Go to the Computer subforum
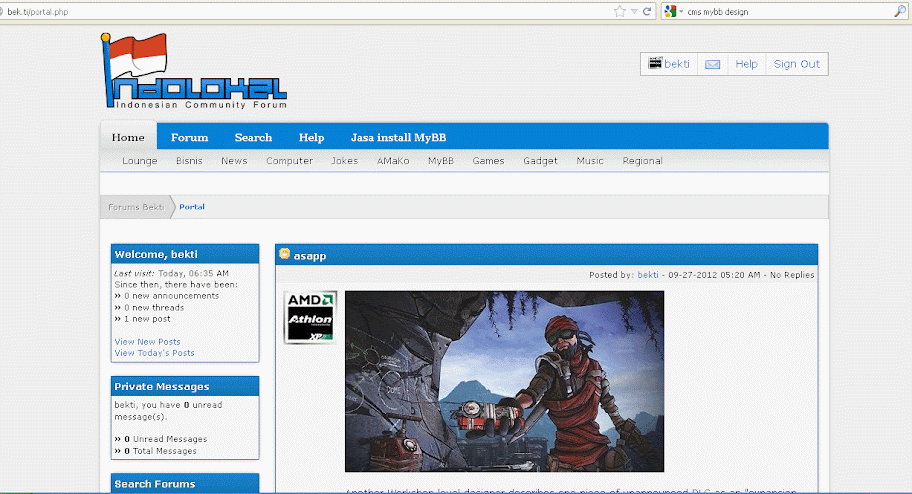The width and height of the screenshot is (912, 494). pos(289,161)
